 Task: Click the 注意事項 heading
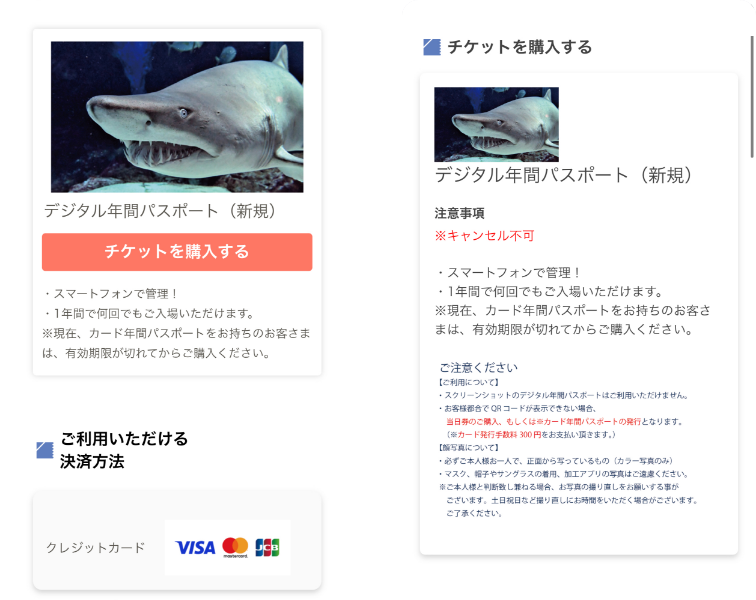click(x=459, y=213)
